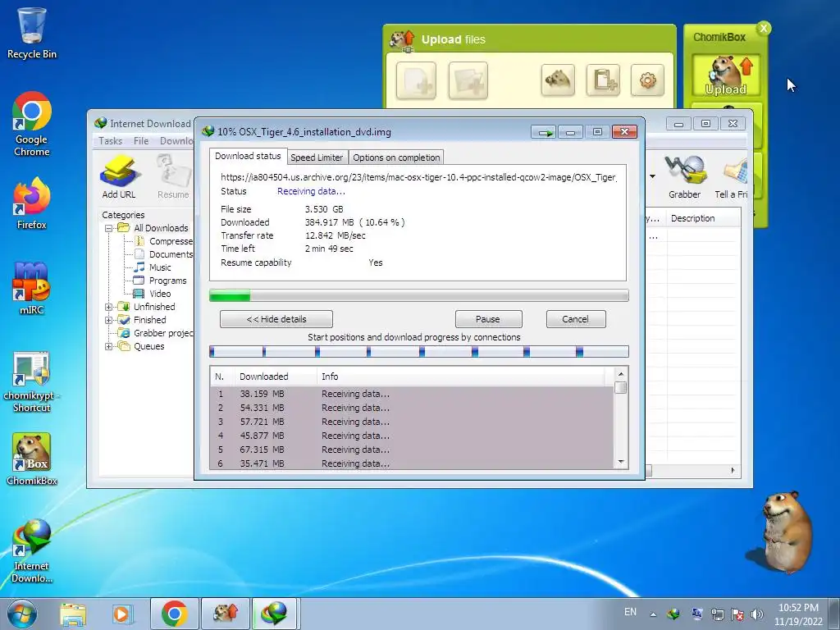Open File menu in IDM
Viewport: 840px width, 630px height.
tap(141, 141)
